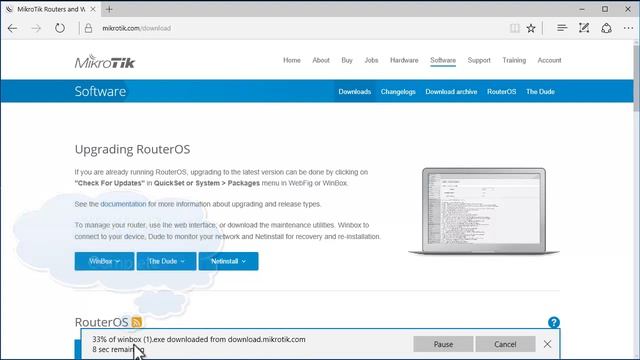Open the RouterOS sub-tab
The image size is (640, 360).
point(501,91)
